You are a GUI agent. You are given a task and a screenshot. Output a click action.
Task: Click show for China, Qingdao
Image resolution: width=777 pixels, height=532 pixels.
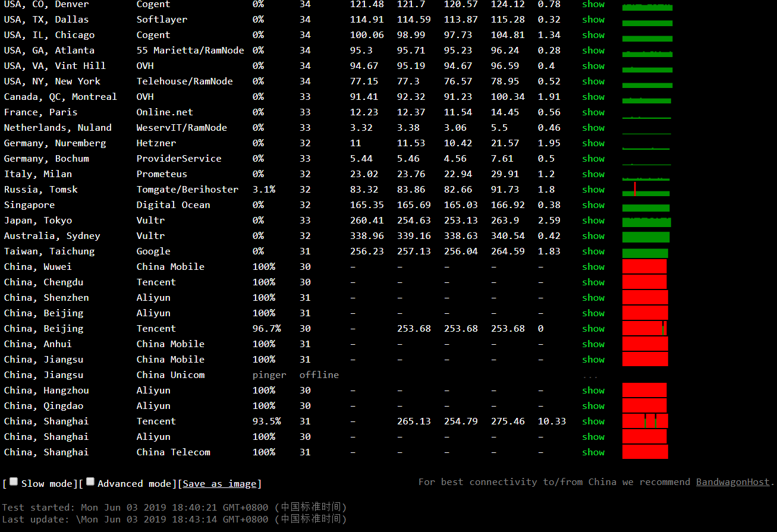click(x=593, y=406)
